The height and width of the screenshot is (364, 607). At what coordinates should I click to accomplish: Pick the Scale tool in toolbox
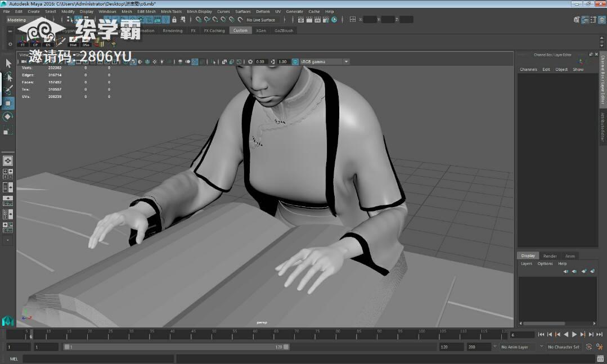(x=8, y=131)
